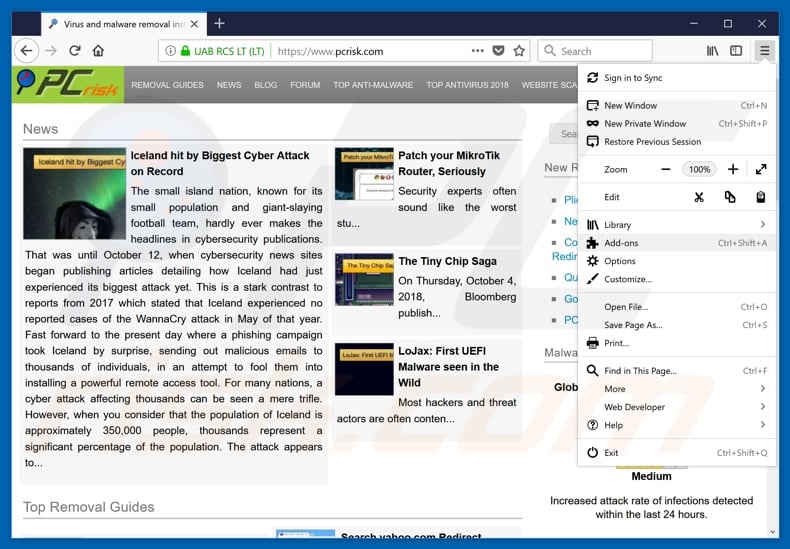The height and width of the screenshot is (549, 790).
Task: Click REMOVAL GUIDES in site navigation
Action: pos(167,85)
